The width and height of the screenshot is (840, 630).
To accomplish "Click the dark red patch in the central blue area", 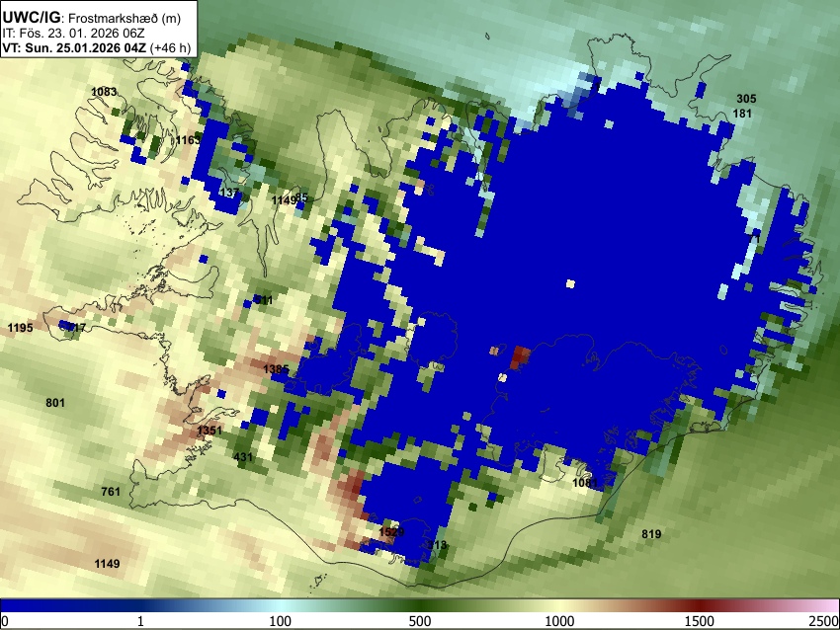I will 521,357.
